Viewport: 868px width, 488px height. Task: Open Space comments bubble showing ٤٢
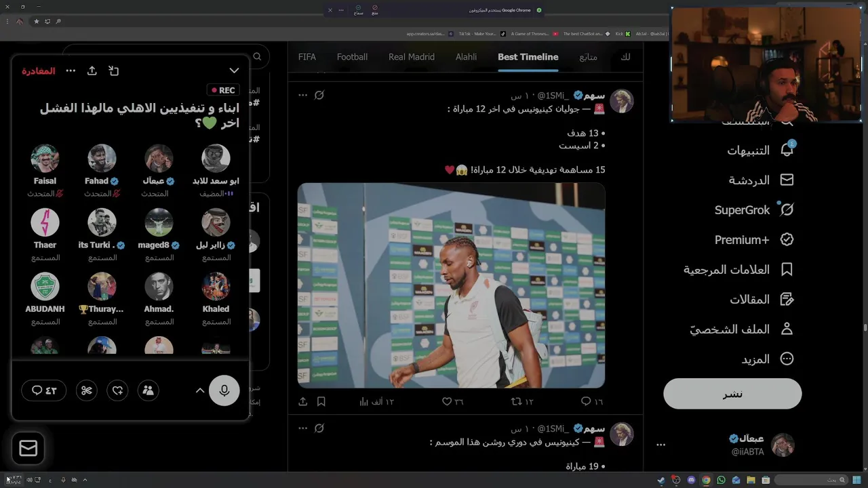pyautogui.click(x=44, y=390)
